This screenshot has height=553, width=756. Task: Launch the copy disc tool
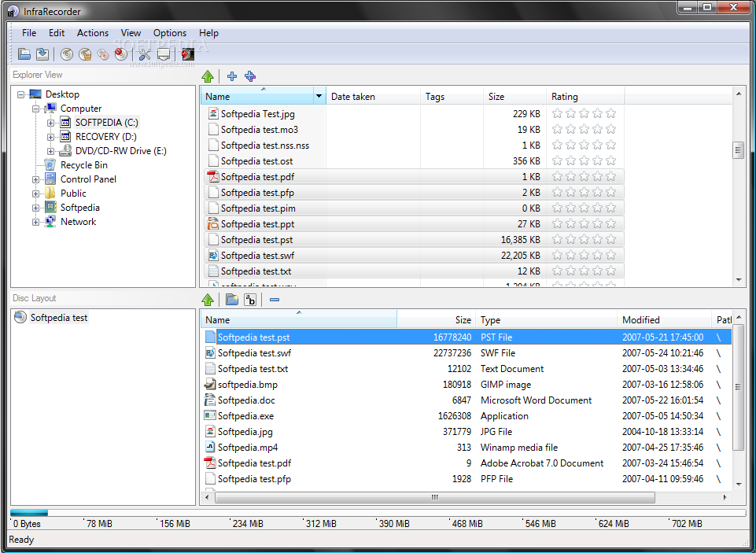point(103,54)
